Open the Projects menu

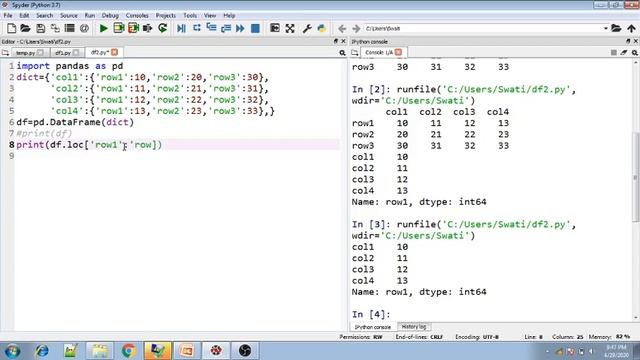pyautogui.click(x=166, y=16)
